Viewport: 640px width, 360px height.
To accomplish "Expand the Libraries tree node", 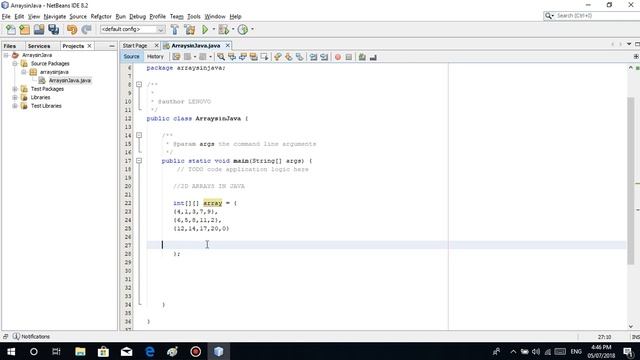I will pos(15,98).
